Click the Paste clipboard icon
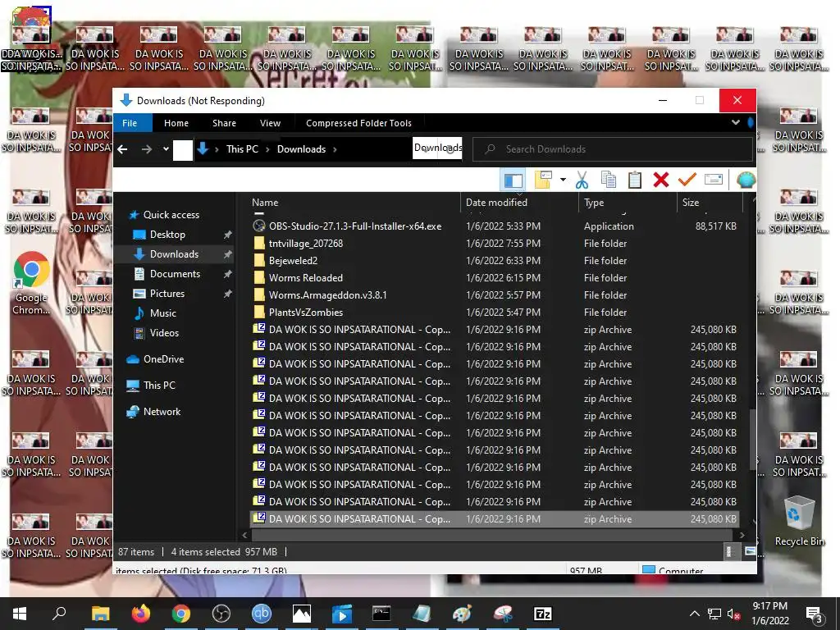This screenshot has height=630, width=840. pyautogui.click(x=635, y=180)
